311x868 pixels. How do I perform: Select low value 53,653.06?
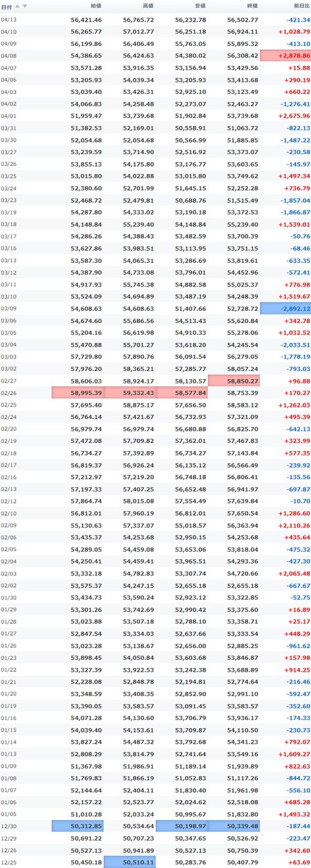pyautogui.click(x=190, y=549)
